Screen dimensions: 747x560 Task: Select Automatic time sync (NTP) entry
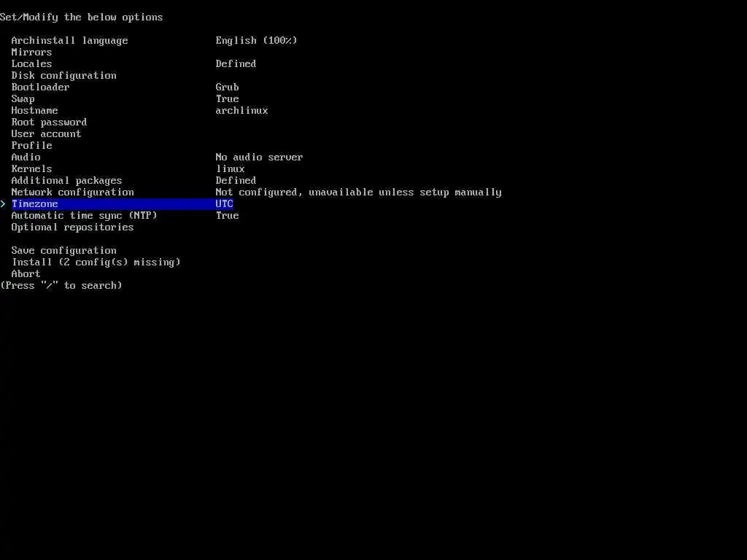point(85,216)
